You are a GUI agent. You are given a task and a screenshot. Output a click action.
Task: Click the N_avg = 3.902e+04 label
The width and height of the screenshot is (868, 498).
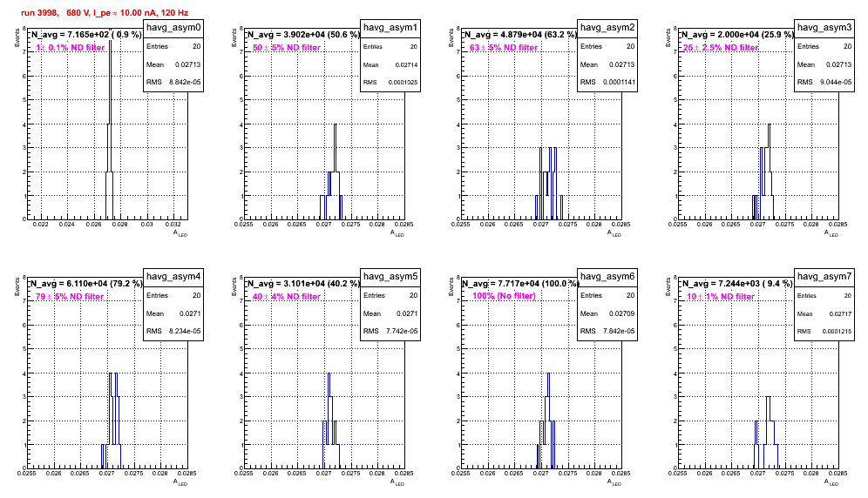click(x=303, y=34)
